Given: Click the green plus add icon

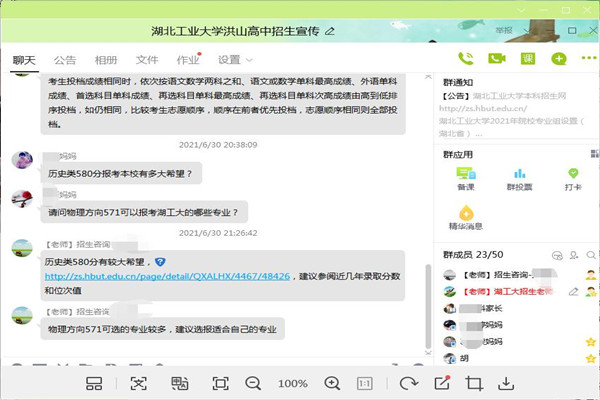Looking at the screenshot, I should tap(559, 59).
